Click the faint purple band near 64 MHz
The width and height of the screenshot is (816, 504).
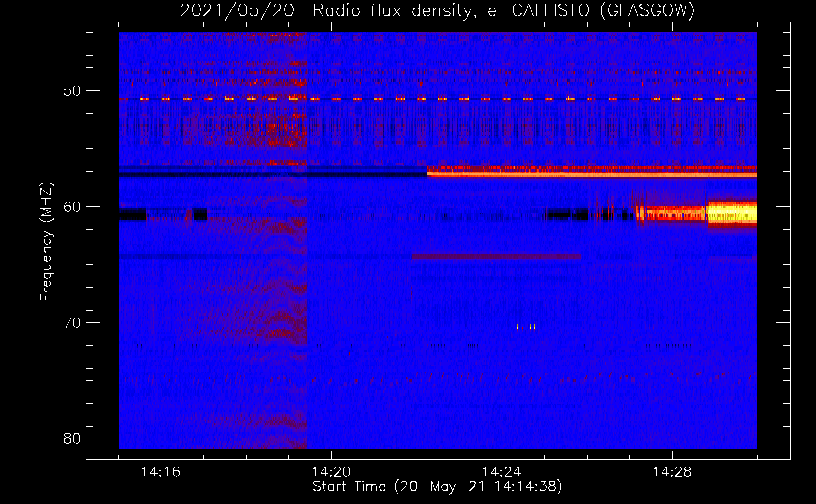tap(496, 257)
